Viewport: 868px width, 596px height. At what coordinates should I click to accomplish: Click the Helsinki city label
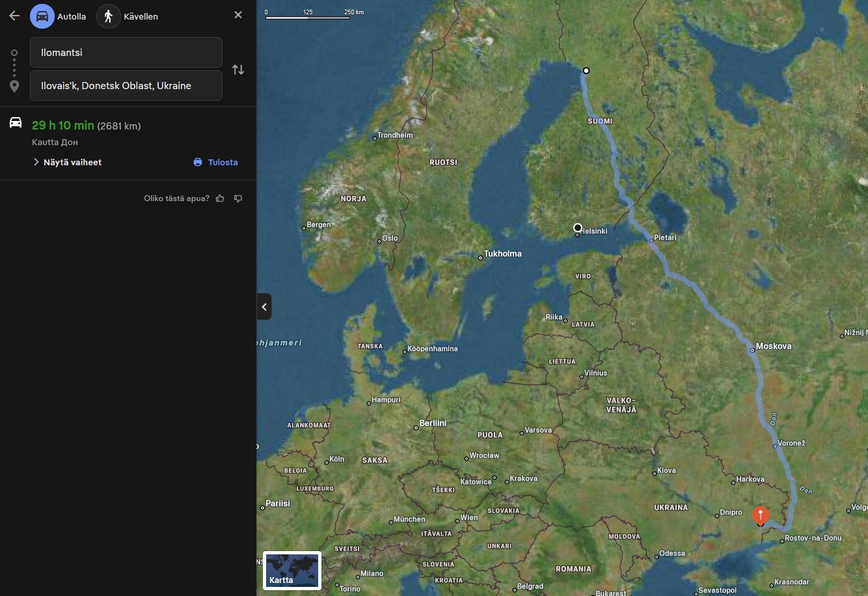[x=593, y=231]
